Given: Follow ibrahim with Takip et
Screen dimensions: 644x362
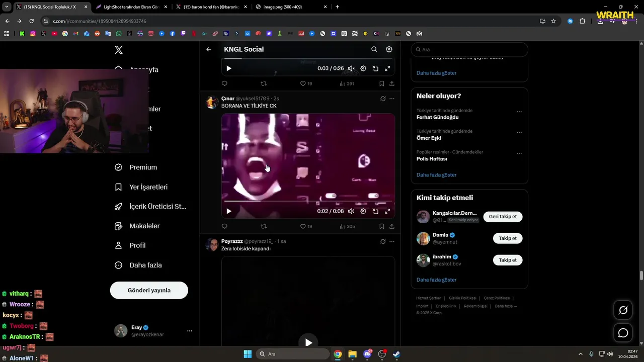Looking at the screenshot, I should click(508, 260).
